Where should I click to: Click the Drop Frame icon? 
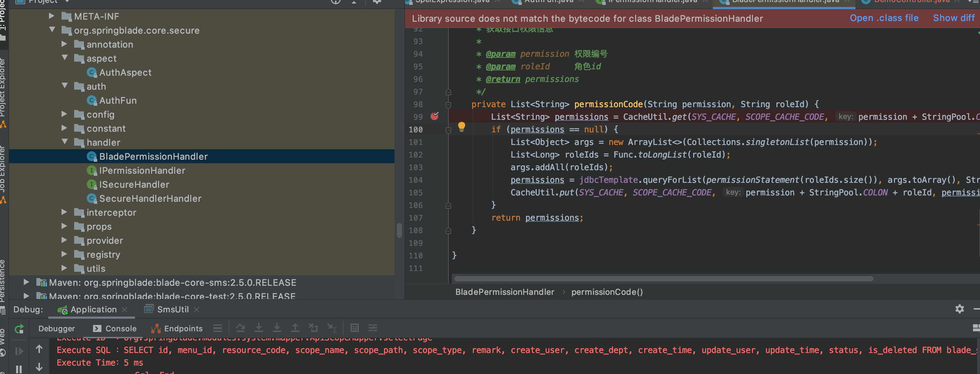[313, 327]
